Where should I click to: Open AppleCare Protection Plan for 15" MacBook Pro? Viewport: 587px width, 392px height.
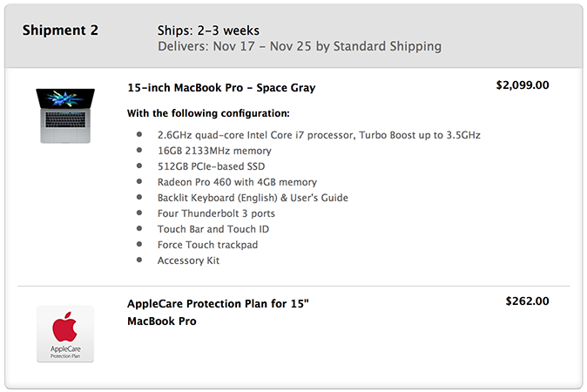coord(218,312)
